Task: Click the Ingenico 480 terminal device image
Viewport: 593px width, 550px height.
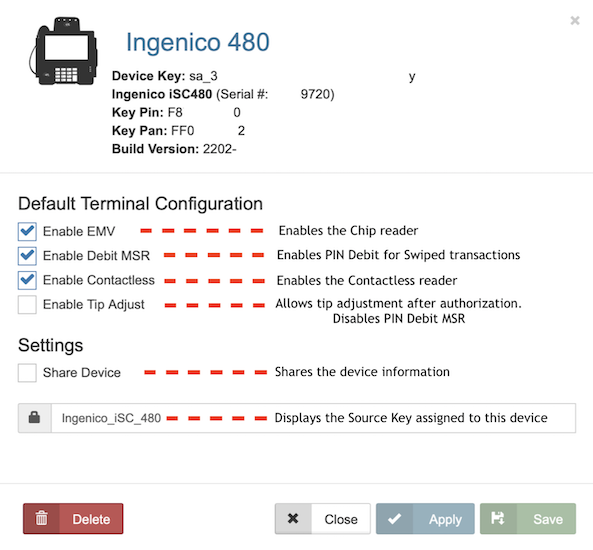Action: pos(64,51)
